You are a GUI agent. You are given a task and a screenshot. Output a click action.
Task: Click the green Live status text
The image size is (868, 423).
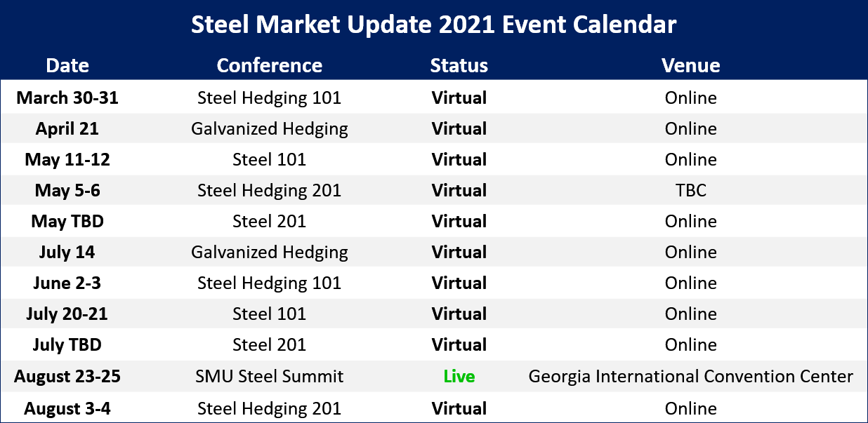tap(459, 376)
